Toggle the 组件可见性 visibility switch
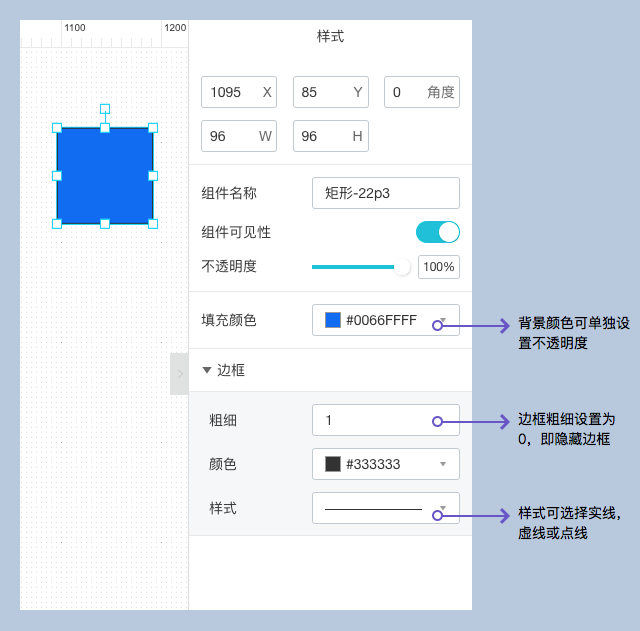This screenshot has width=640, height=631. [437, 232]
